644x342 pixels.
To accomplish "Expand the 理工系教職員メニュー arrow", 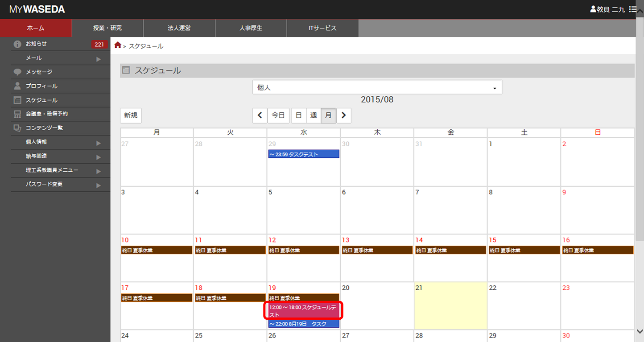I will (99, 171).
